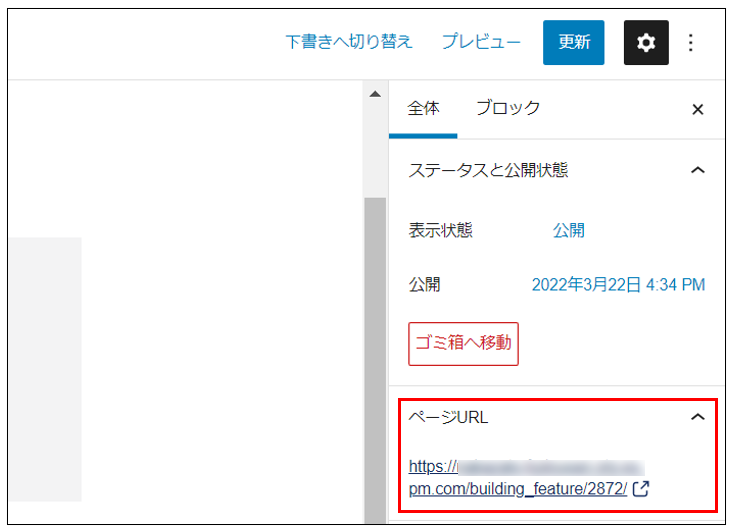Switch to the ブロック tab

508,109
